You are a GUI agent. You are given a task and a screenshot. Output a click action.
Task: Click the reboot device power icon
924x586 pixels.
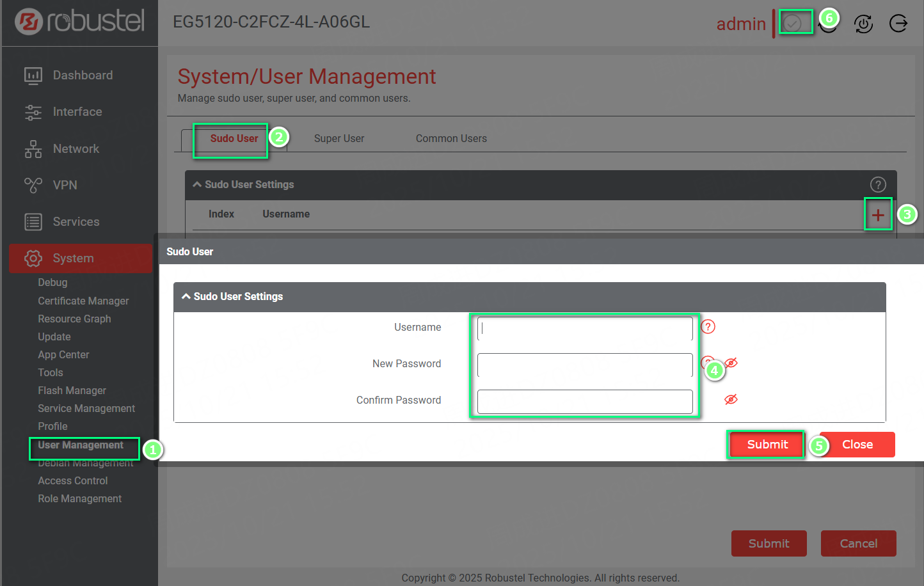click(863, 24)
